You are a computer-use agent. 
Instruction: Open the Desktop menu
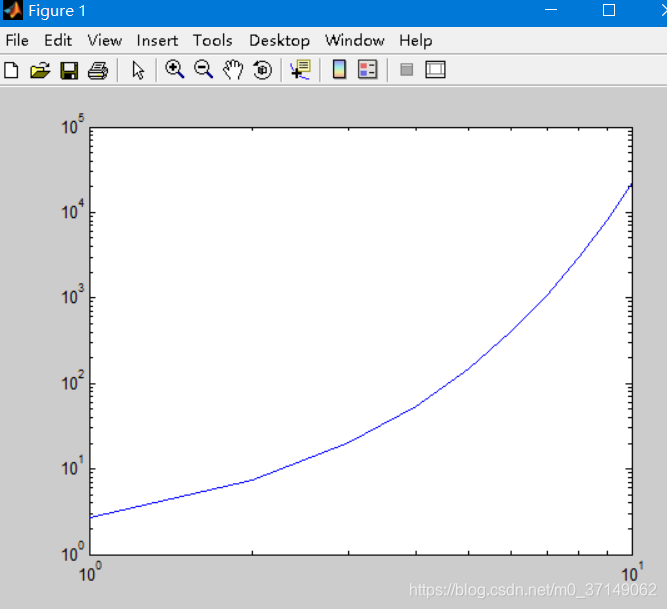[x=279, y=41]
